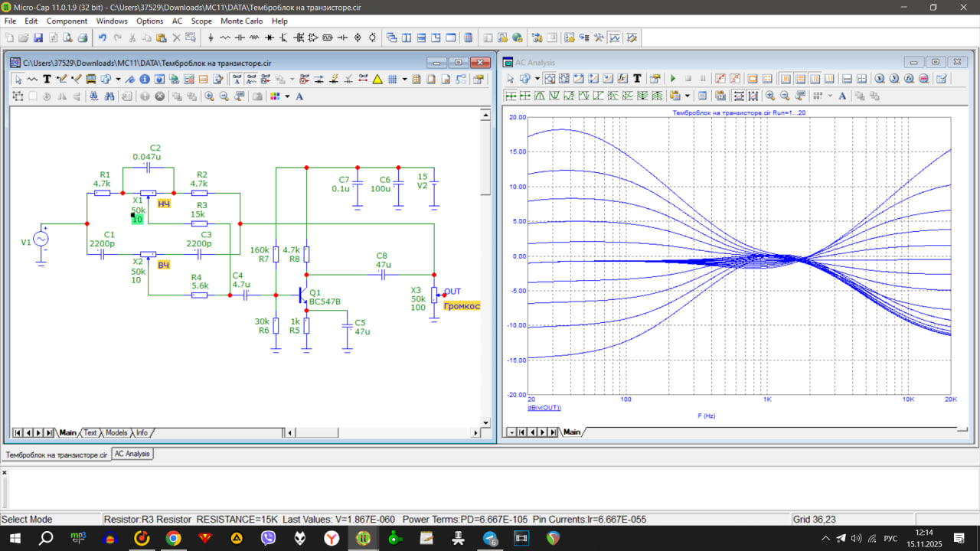Click the Save file icon in main toolbar

[38, 37]
